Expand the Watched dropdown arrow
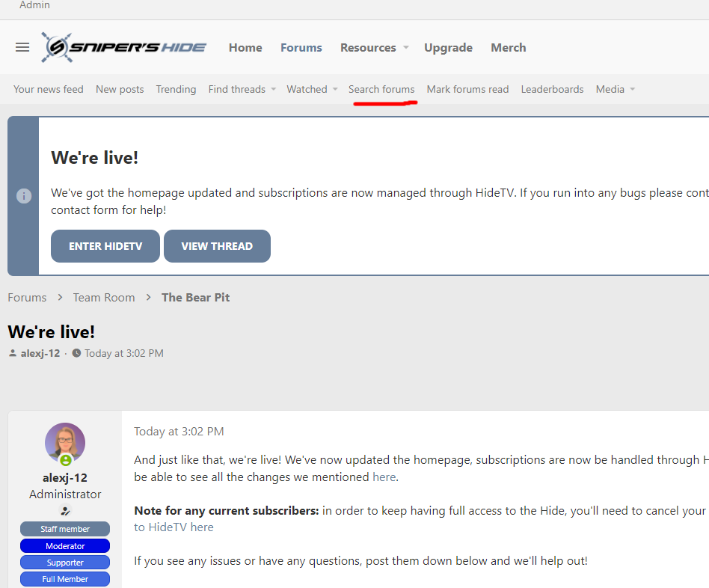This screenshot has height=588, width=709. [335, 89]
